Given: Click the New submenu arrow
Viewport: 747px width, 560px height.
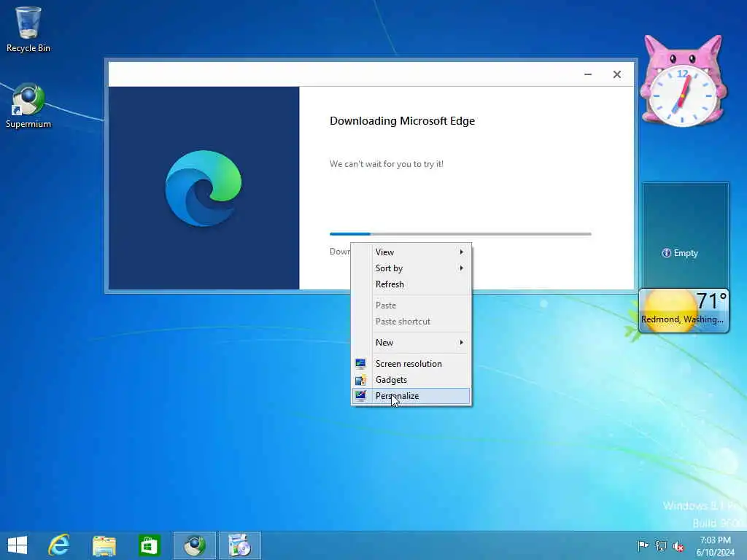Looking at the screenshot, I should [x=461, y=343].
